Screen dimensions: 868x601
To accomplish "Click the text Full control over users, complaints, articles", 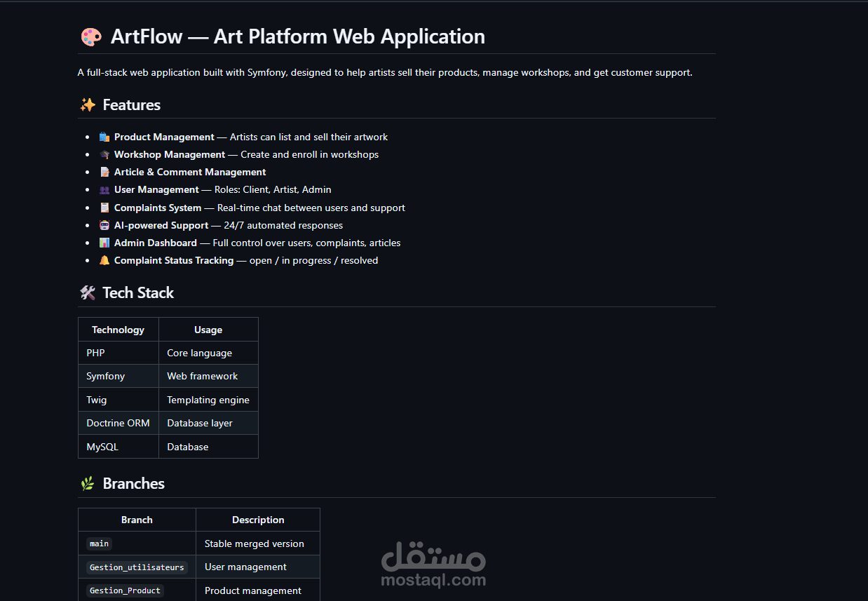I will point(306,243).
